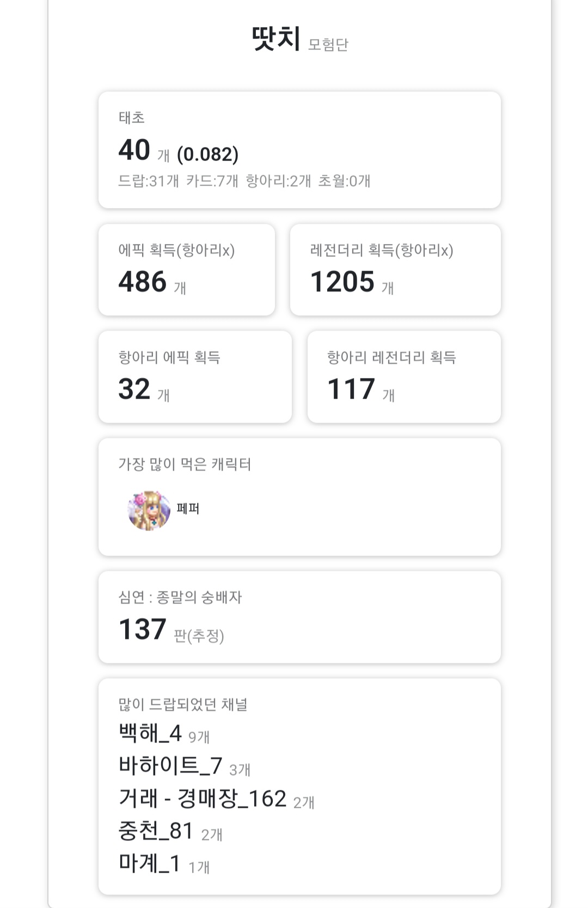The image size is (588, 908).
Task: Click the 항아리:2개 breakdown text
Action: [x=278, y=181]
